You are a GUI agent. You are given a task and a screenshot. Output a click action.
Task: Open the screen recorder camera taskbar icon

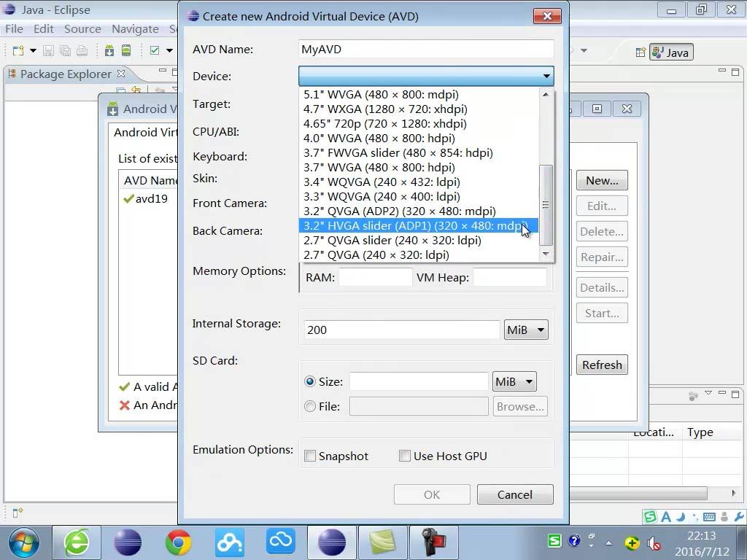[x=433, y=542]
